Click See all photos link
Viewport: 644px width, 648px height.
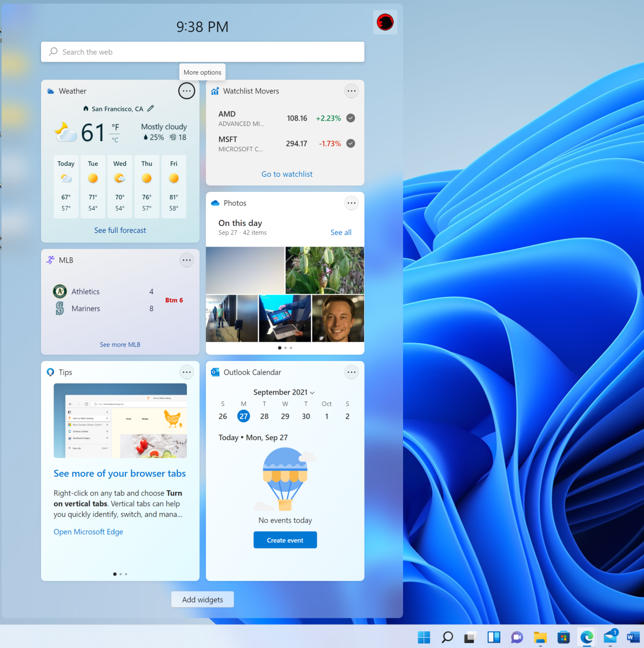pyautogui.click(x=341, y=232)
